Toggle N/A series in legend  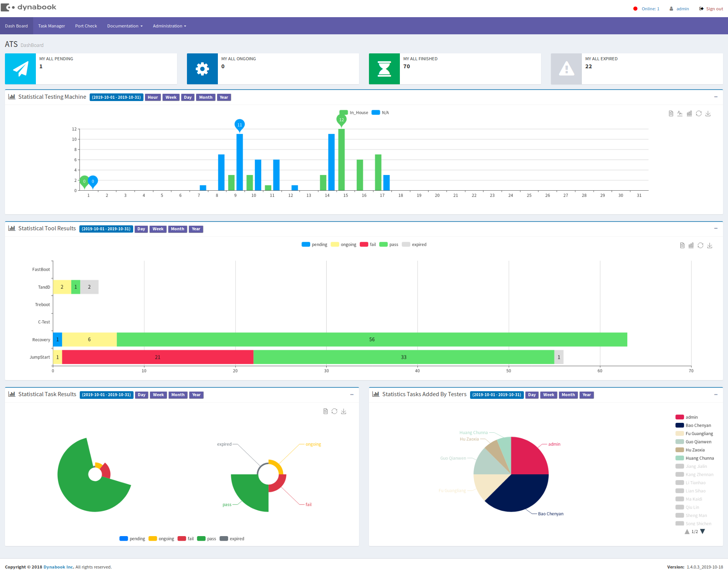point(380,112)
